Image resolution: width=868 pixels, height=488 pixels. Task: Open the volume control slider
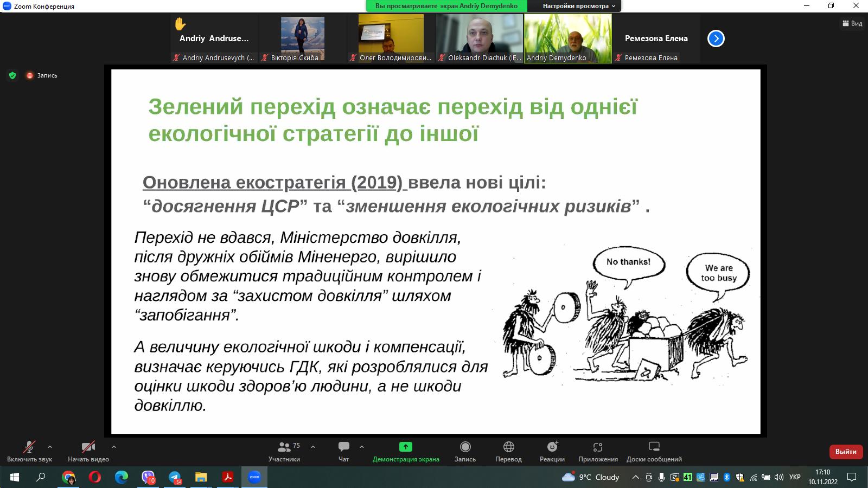778,478
